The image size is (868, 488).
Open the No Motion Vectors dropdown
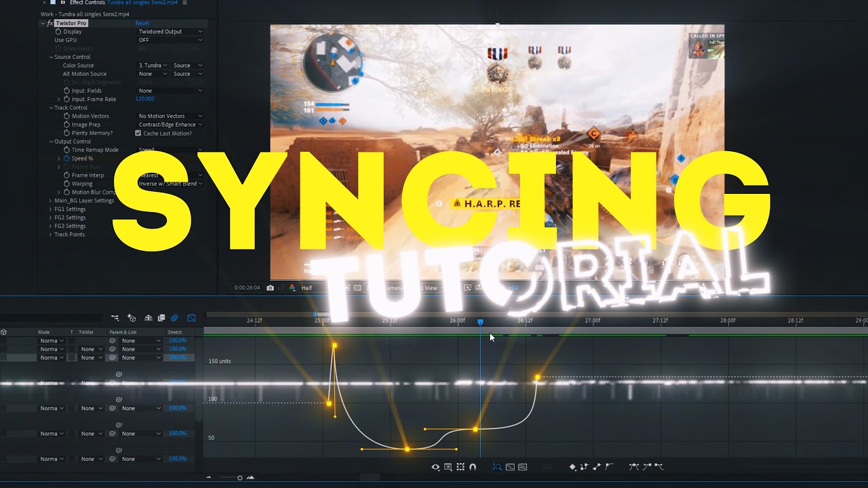(x=170, y=116)
